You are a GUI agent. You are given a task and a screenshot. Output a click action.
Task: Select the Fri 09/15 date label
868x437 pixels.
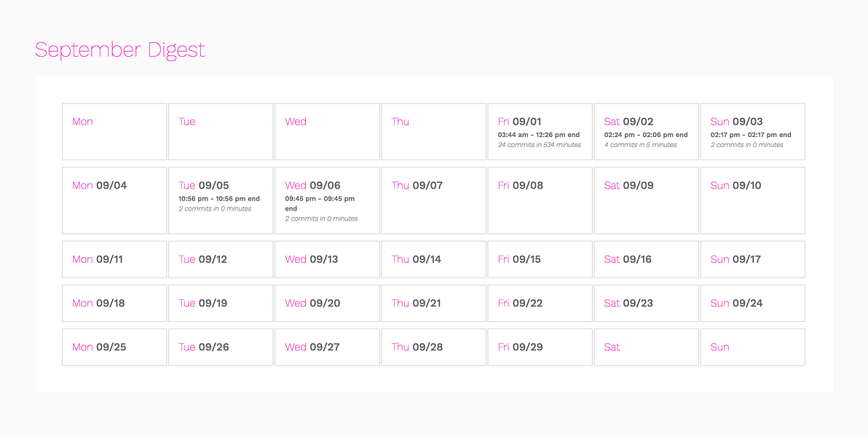tap(519, 259)
